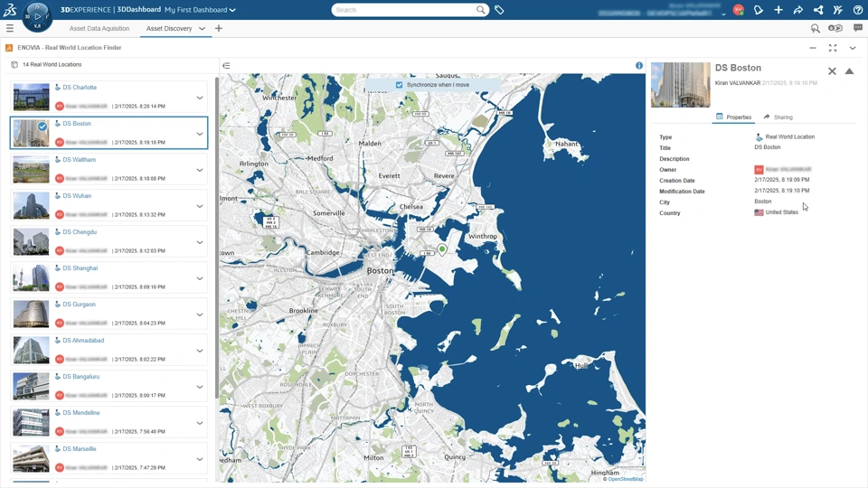The height and width of the screenshot is (488, 868).
Task: Click the share arrow icon in top bar
Action: pos(798,10)
